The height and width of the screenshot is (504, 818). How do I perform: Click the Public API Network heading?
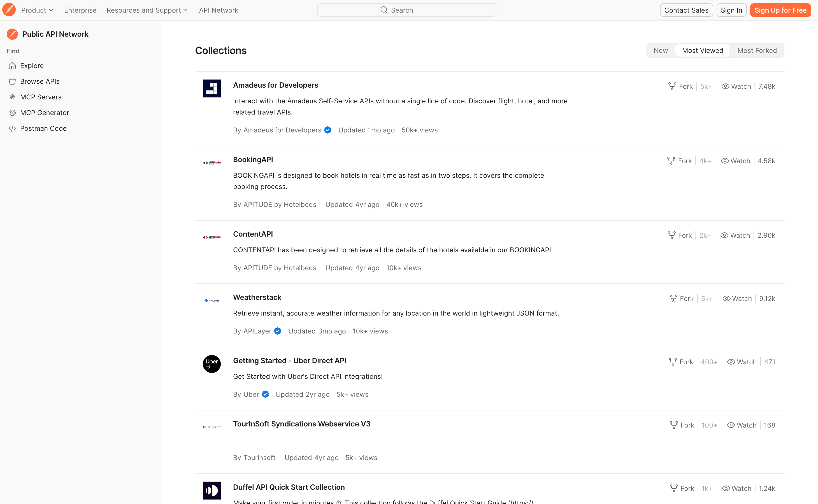55,34
